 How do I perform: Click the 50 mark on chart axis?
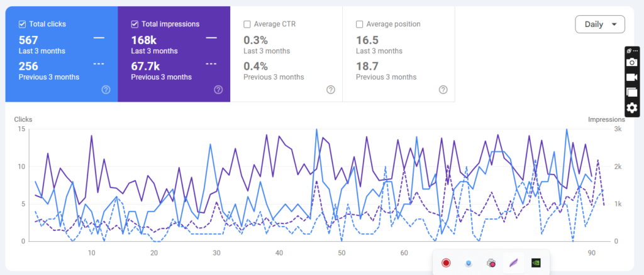coord(341,253)
